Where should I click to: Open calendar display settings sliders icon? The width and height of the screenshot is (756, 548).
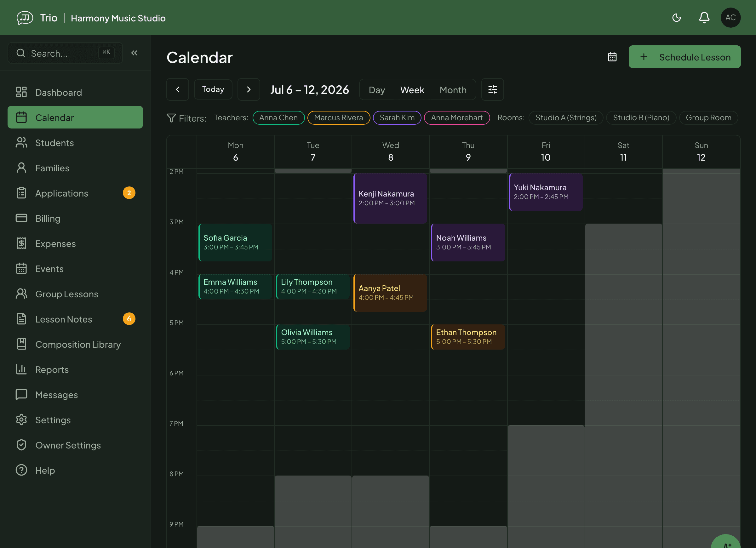click(492, 89)
